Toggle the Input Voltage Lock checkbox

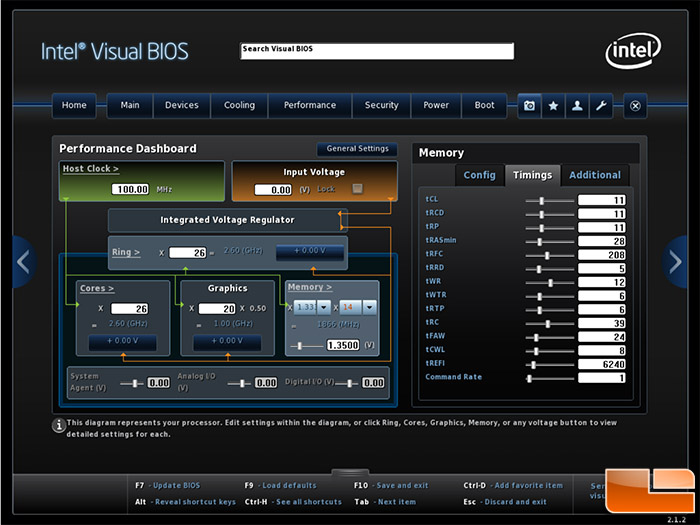tap(357, 189)
